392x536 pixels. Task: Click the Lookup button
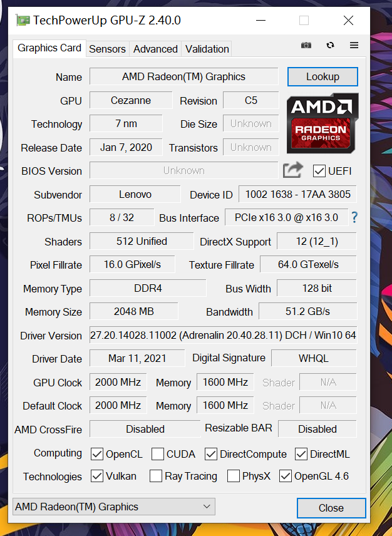click(x=322, y=76)
